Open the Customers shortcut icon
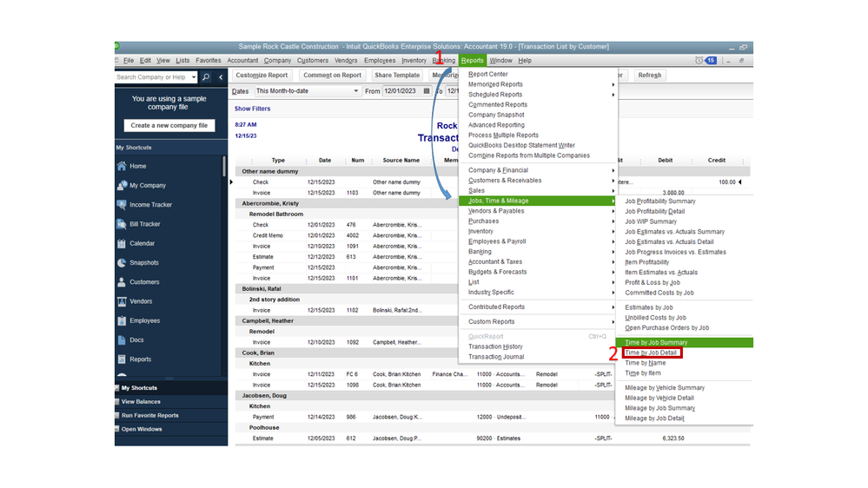 point(122,282)
